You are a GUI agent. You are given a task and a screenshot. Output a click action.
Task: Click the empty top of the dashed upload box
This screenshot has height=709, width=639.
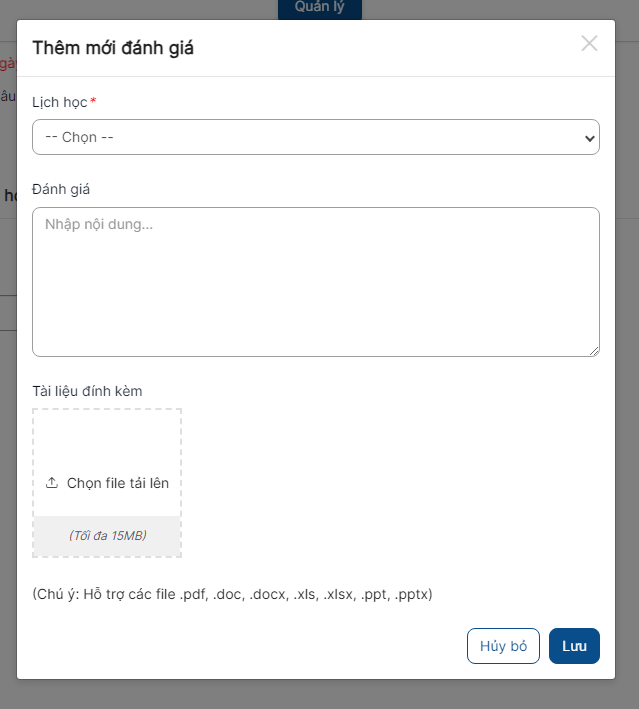pos(107,439)
